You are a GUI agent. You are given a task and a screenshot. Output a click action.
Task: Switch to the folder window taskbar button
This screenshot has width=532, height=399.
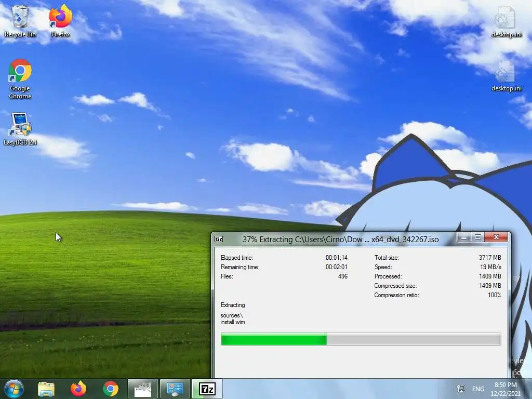tap(143, 389)
